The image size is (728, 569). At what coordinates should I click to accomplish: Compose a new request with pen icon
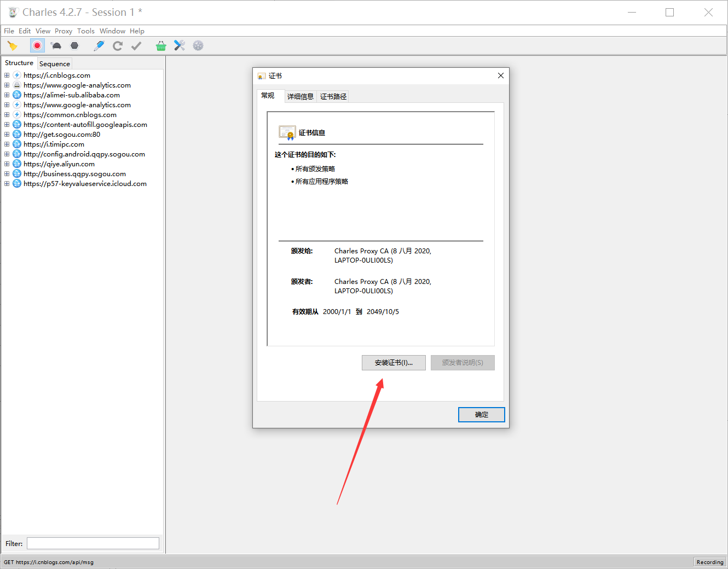point(99,46)
